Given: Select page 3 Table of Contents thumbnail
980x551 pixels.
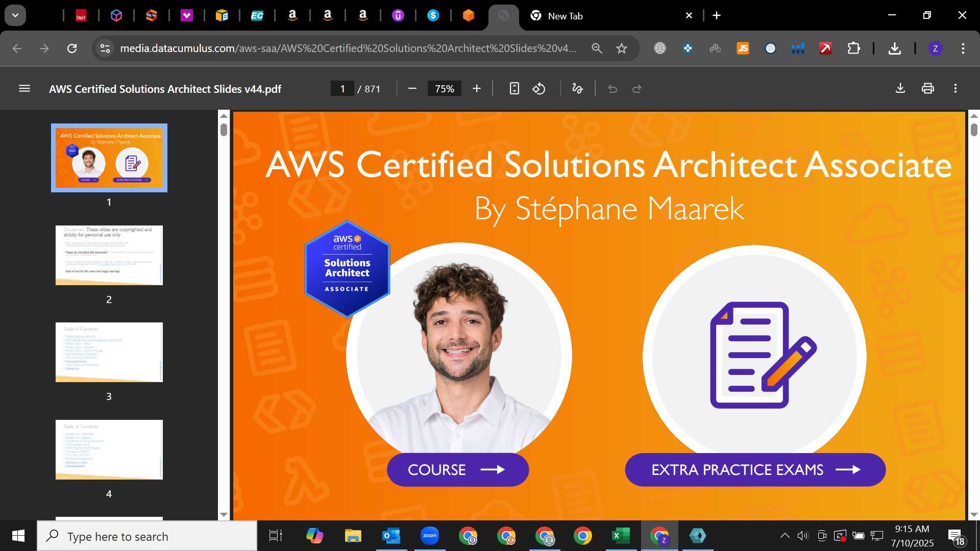Looking at the screenshot, I should [x=109, y=352].
